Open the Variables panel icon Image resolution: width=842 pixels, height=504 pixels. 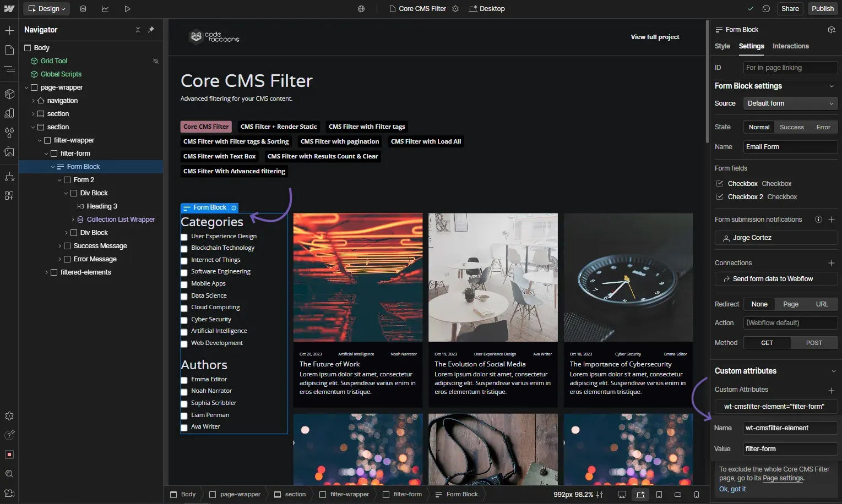(x=9, y=113)
